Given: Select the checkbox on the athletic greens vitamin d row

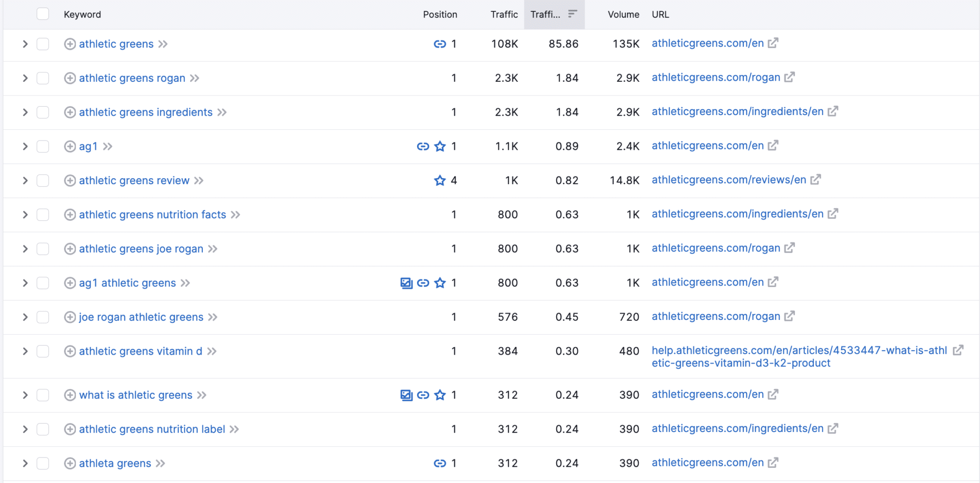Looking at the screenshot, I should tap(43, 351).
